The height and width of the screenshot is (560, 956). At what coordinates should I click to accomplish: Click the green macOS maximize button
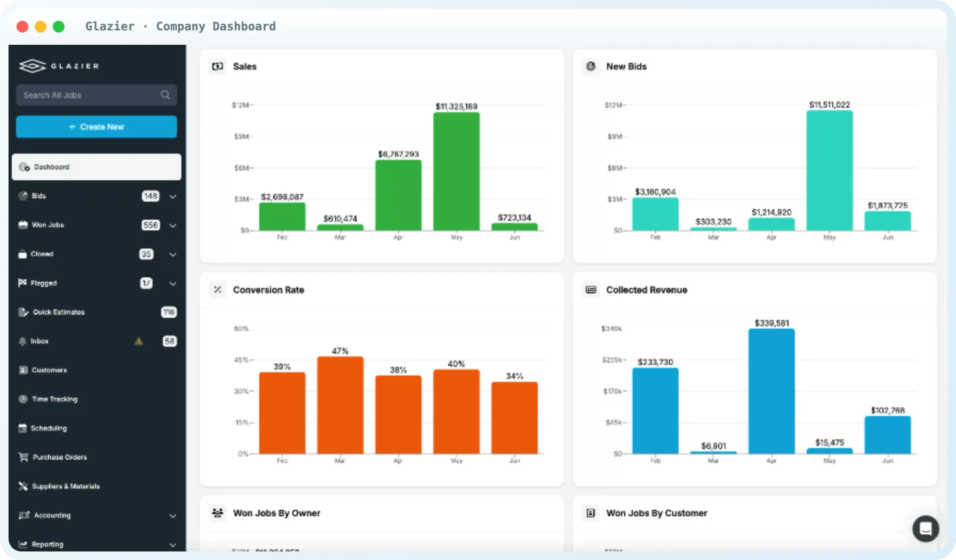click(x=59, y=26)
